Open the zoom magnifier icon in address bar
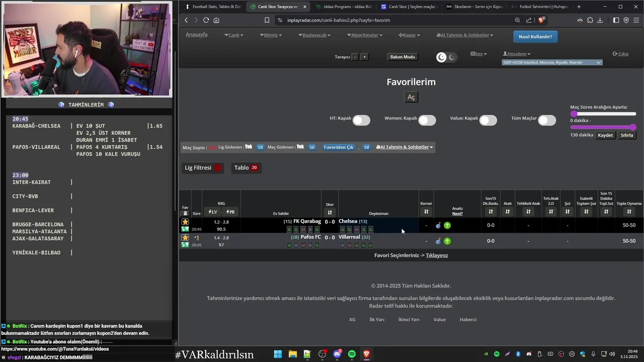644x362 pixels. (x=517, y=20)
